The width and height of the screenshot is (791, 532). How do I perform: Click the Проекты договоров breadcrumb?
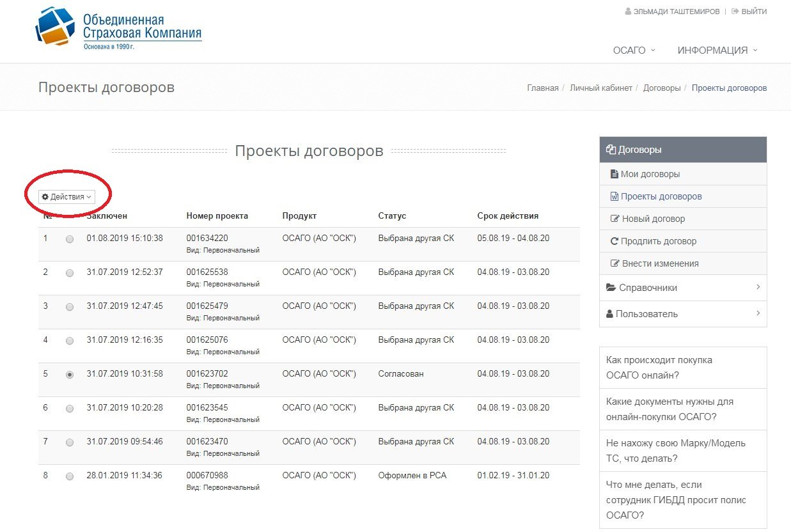(x=729, y=88)
